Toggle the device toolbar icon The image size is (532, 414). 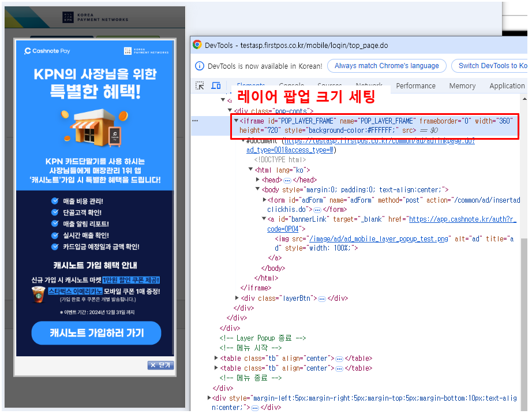pos(216,85)
